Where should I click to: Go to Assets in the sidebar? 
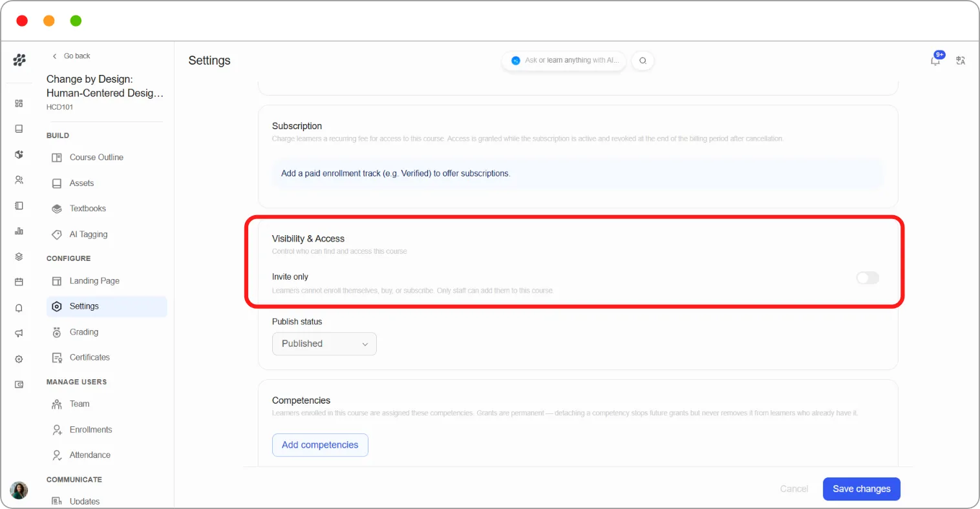[107, 183]
